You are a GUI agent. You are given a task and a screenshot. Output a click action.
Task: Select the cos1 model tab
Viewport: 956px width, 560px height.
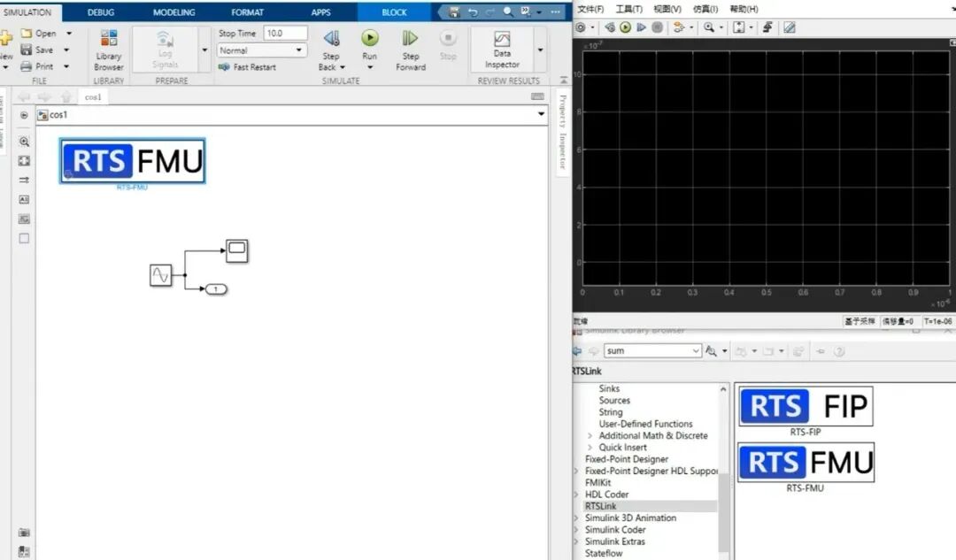[93, 97]
